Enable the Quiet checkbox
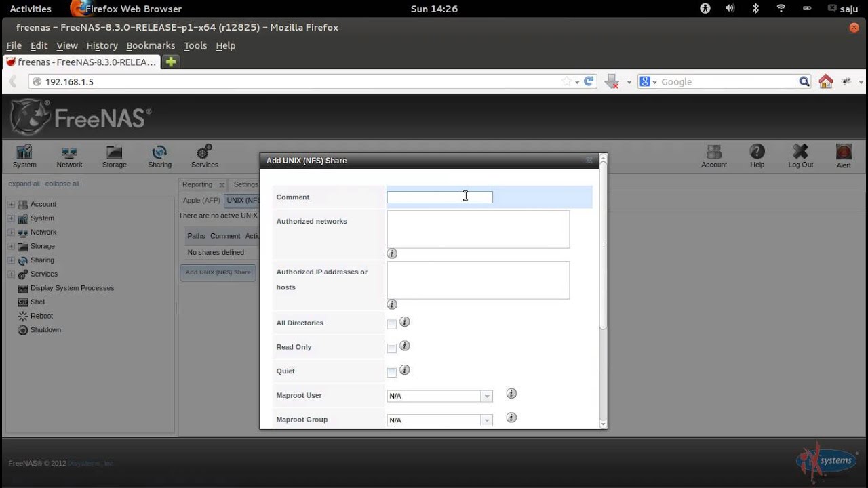Viewport: 868px width, 488px height. [391, 372]
